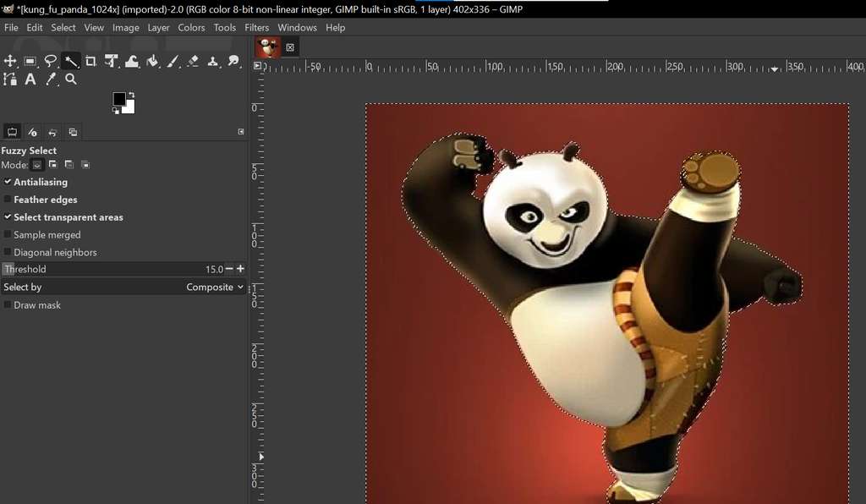Open the Edit menu
Viewport: 866px width, 504px height.
34,28
